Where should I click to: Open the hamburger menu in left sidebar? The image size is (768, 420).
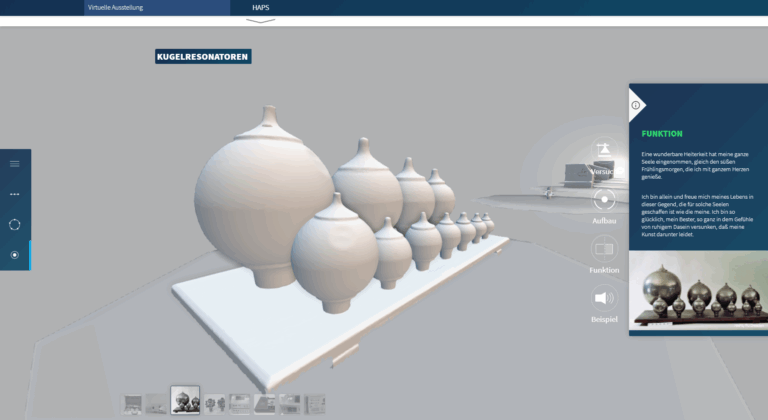coord(15,164)
